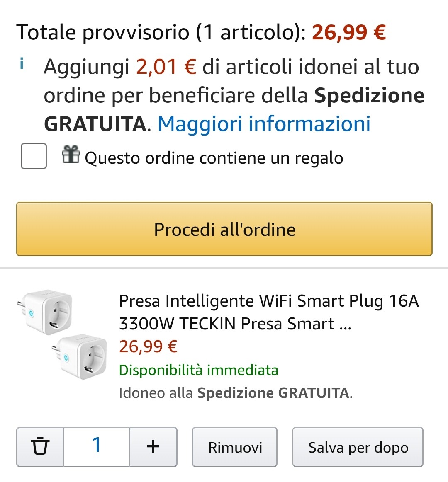This screenshot has height=482, width=448.
Task: Click the Disponibilità immediata status text
Action: pos(198,370)
